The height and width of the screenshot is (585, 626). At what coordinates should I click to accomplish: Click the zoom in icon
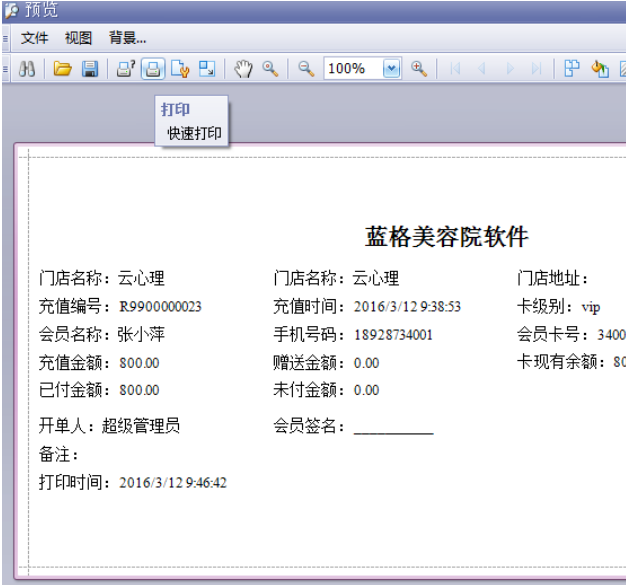tap(419, 69)
